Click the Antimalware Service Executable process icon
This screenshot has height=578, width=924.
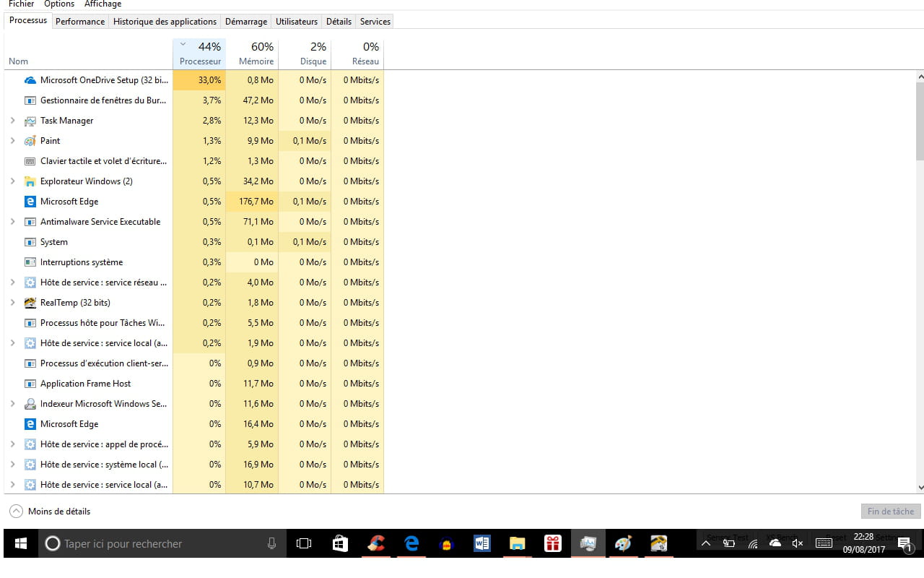tap(30, 222)
